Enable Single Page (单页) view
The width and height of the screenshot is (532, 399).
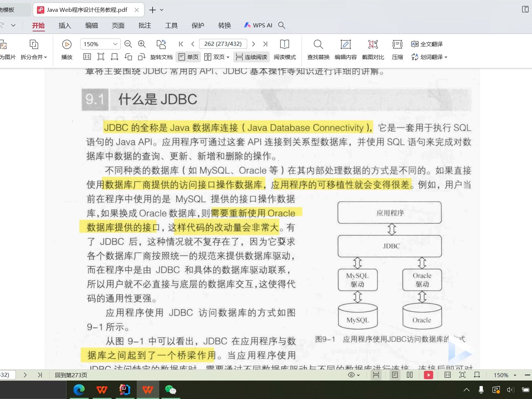[189, 57]
